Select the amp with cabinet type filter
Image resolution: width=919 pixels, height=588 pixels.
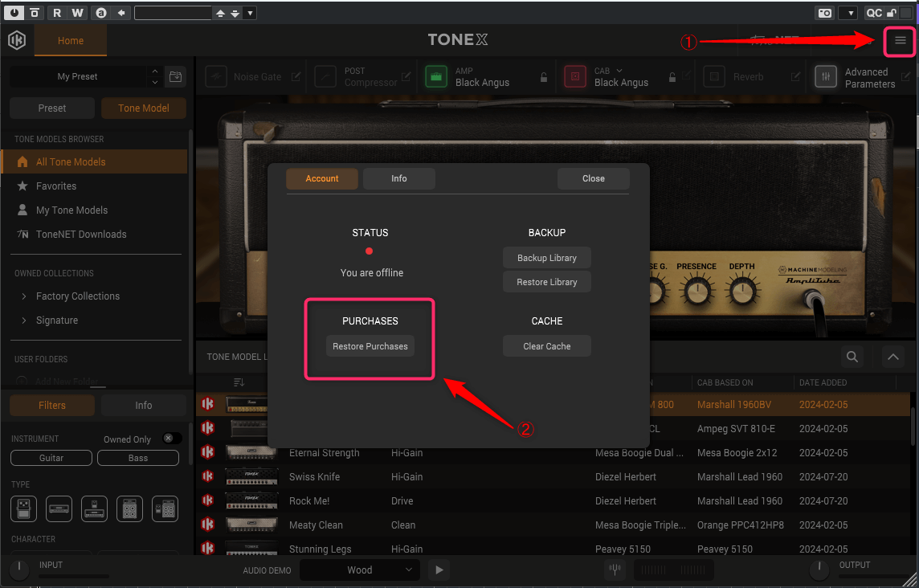(x=129, y=508)
